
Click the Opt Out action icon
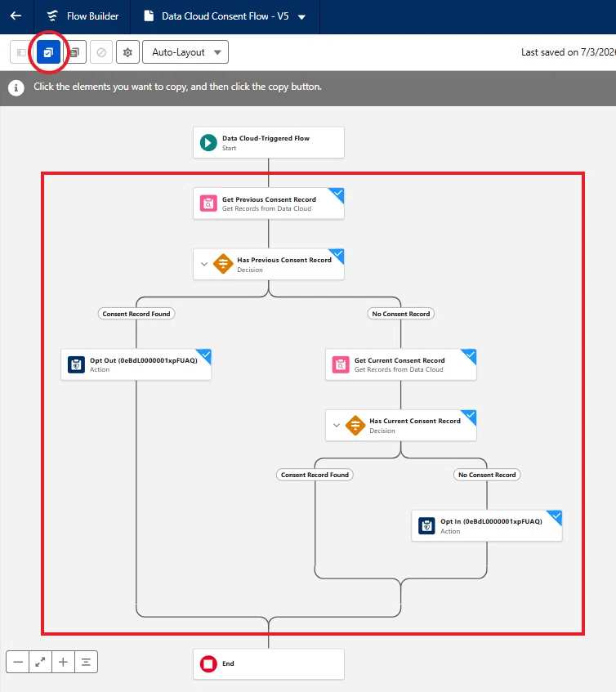tap(76, 364)
